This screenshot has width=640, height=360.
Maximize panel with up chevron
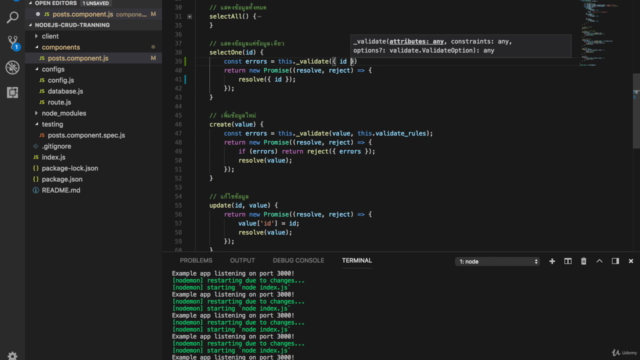[x=599, y=261]
